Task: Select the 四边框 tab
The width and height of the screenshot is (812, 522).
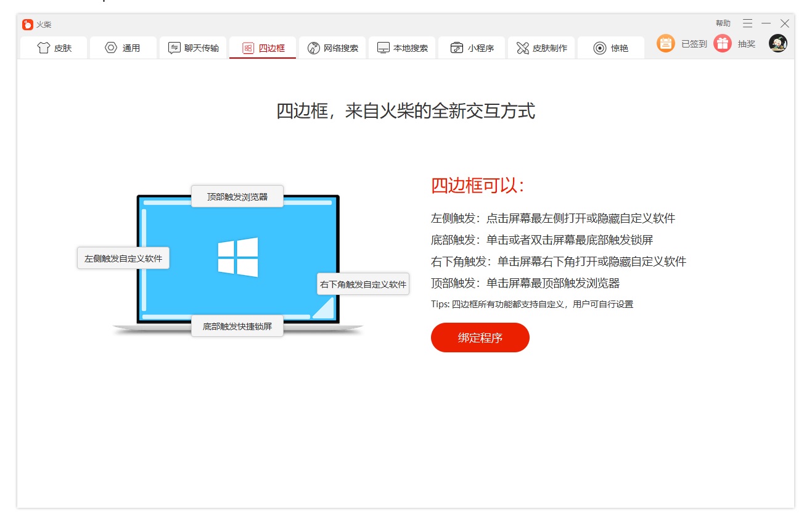Action: point(262,47)
